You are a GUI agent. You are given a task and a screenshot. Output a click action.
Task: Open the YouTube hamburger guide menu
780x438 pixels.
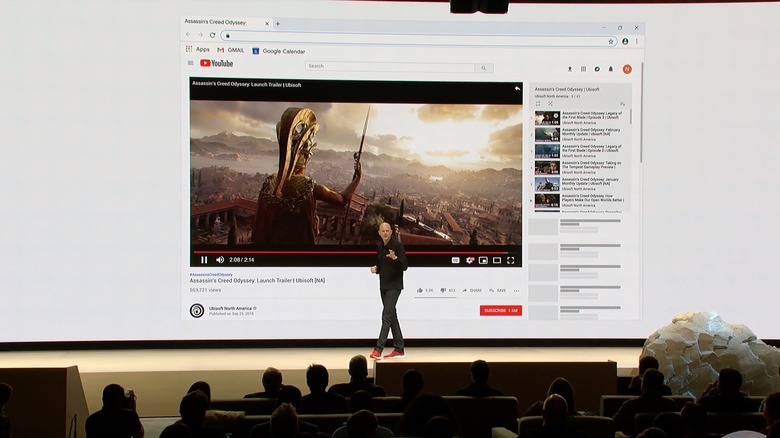[191, 63]
